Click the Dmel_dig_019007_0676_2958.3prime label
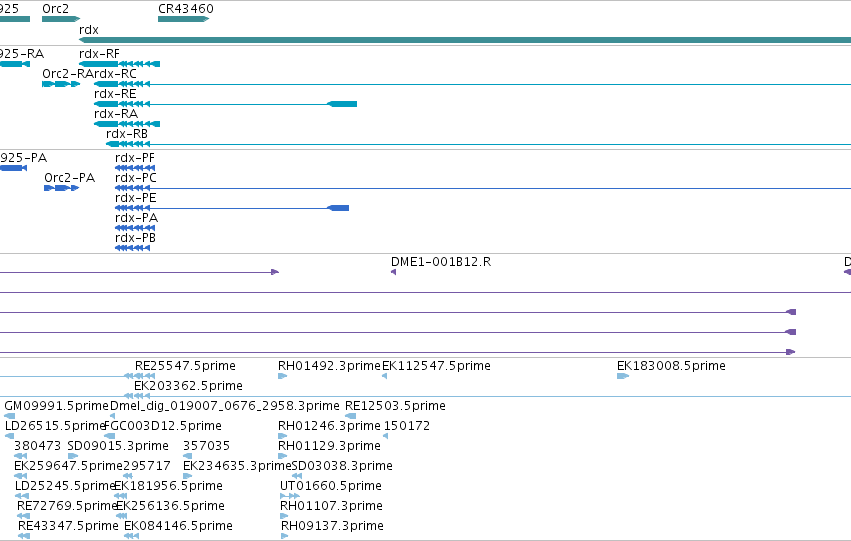851x541 pixels. coord(225,406)
